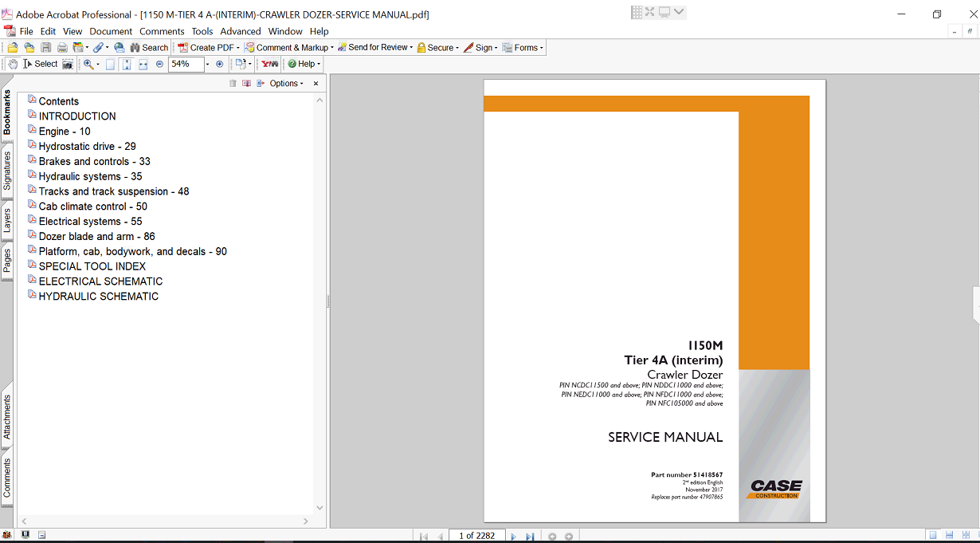Open the bookmarks Options dropdown
The width and height of the screenshot is (980, 543).
(x=286, y=83)
